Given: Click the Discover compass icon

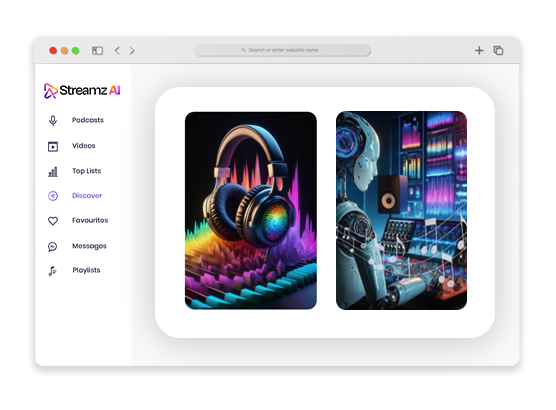Looking at the screenshot, I should click(53, 196).
